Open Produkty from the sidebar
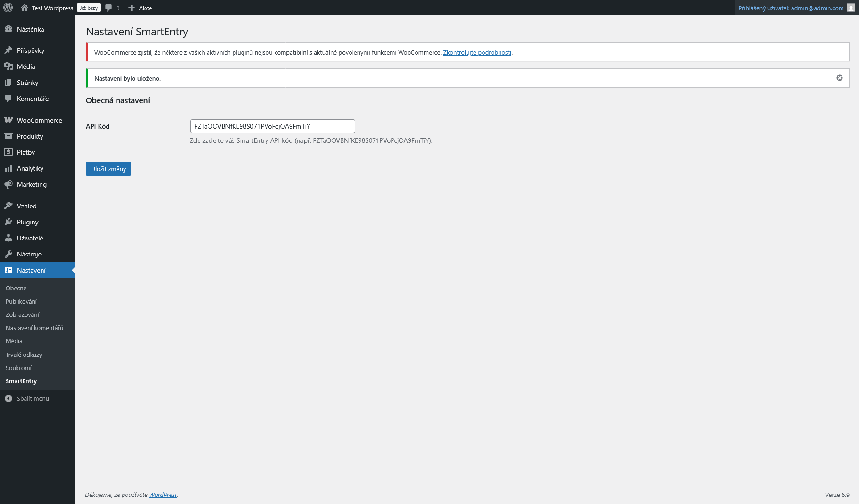This screenshot has height=504, width=859. [29, 136]
